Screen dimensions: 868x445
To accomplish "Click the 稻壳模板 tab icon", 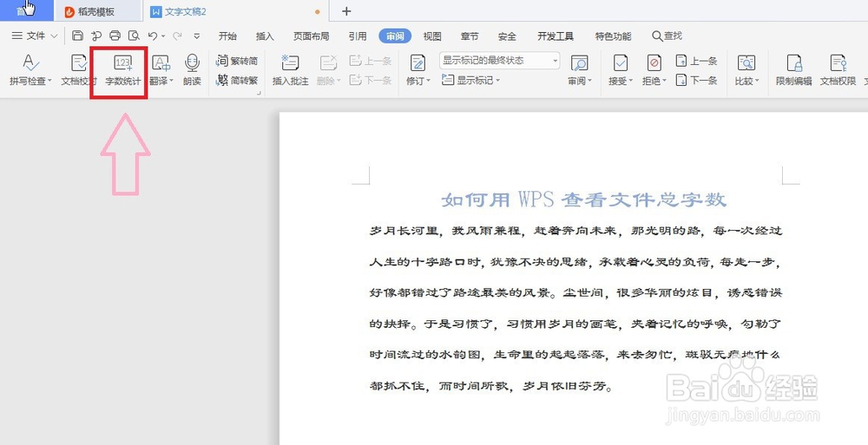I will pos(69,11).
